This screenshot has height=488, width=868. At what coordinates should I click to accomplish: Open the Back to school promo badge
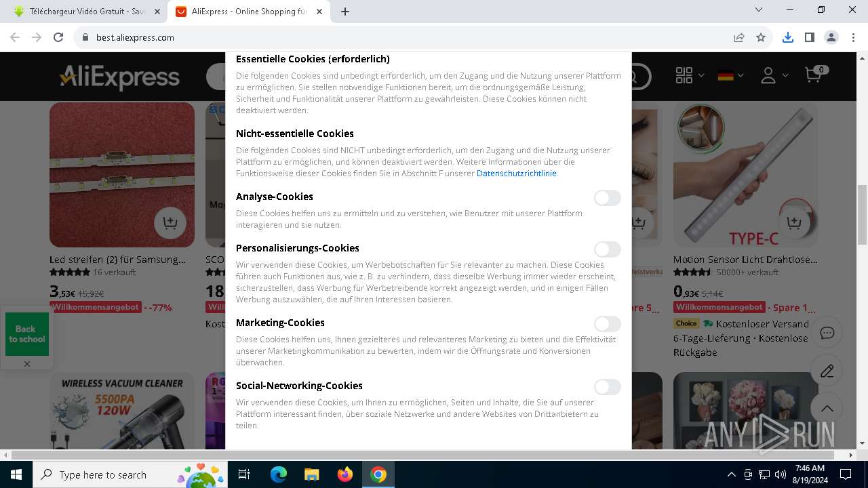pyautogui.click(x=27, y=334)
